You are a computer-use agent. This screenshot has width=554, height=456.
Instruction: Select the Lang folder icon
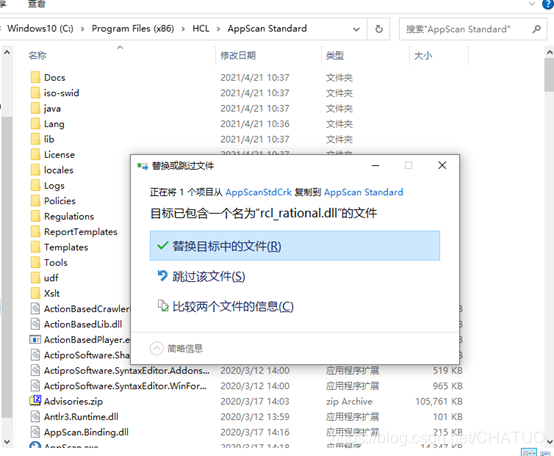(35, 124)
